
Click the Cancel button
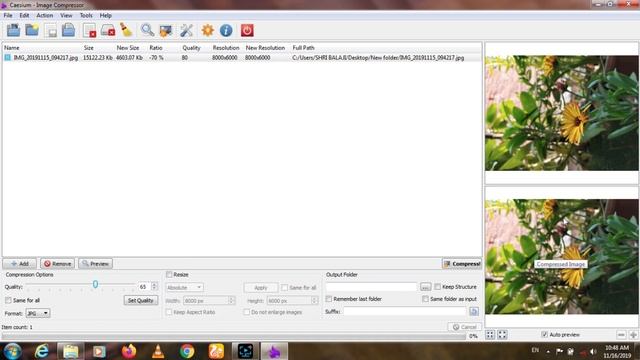464,327
